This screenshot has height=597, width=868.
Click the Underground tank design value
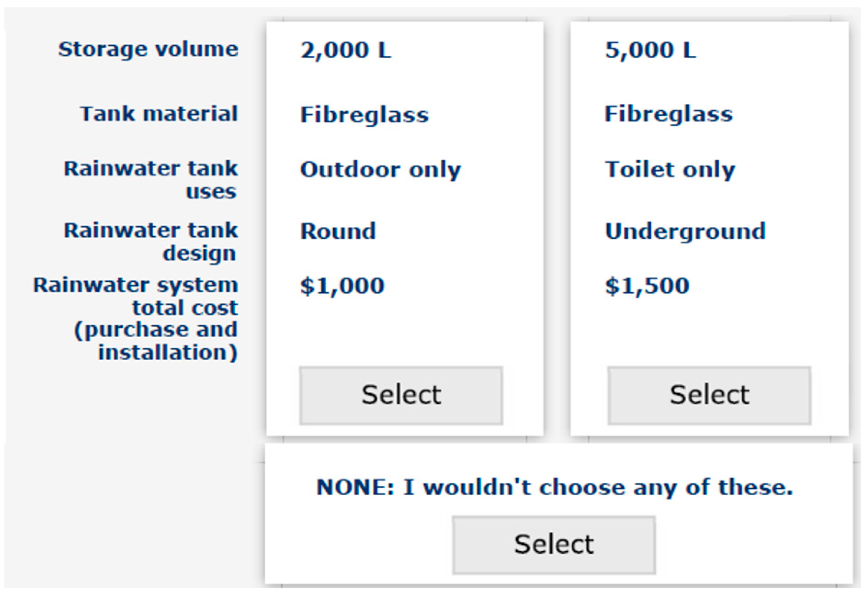pos(685,231)
